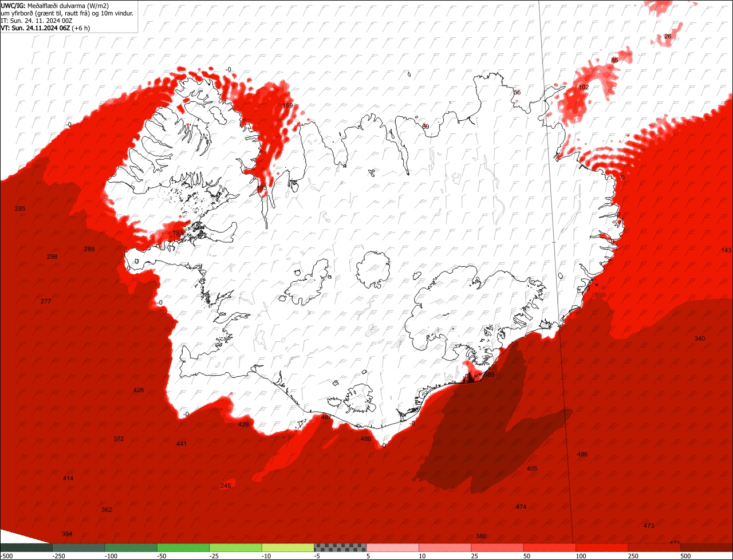
Task: Pick the checkered legend swatch between -5 and 5
Action: [x=340, y=547]
